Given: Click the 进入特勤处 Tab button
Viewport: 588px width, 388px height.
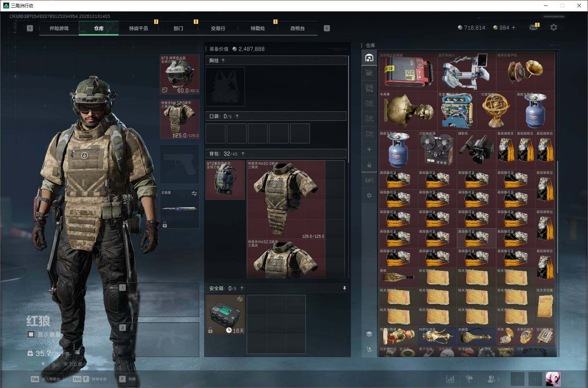Looking at the screenshot, I should click(x=46, y=379).
